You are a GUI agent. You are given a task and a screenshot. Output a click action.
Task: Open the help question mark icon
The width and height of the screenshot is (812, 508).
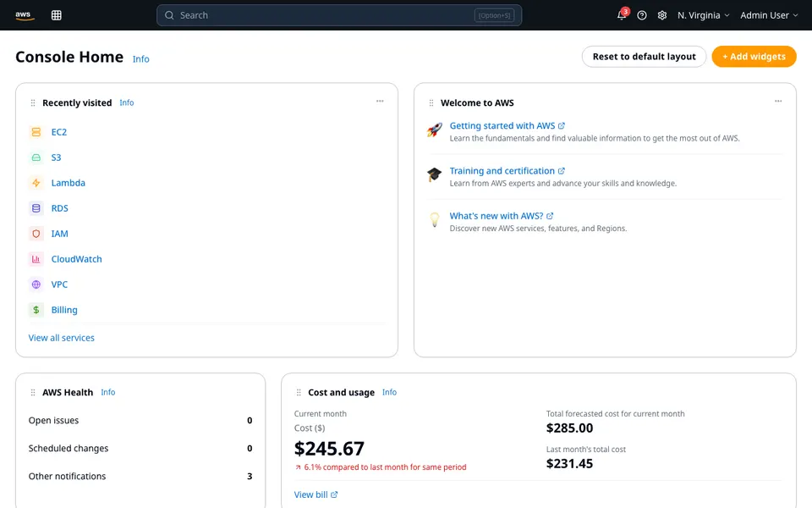[642, 15]
